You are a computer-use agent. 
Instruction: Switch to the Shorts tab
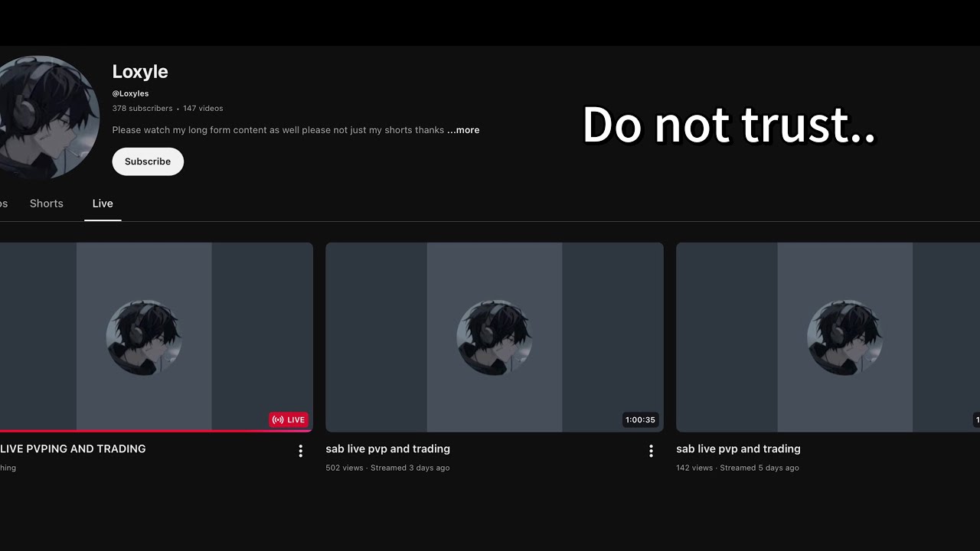(x=47, y=204)
